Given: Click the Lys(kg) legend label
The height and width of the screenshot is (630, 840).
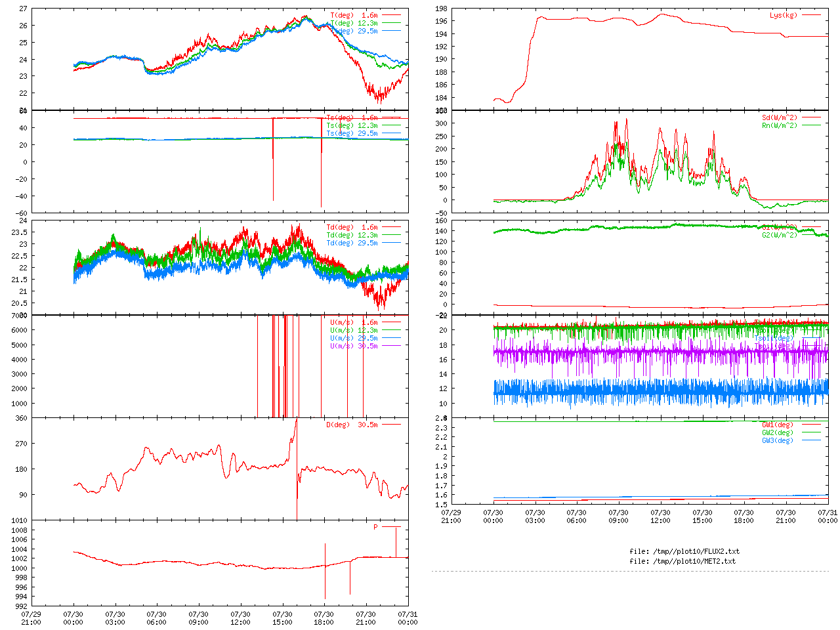Looking at the screenshot, I should tap(783, 15).
